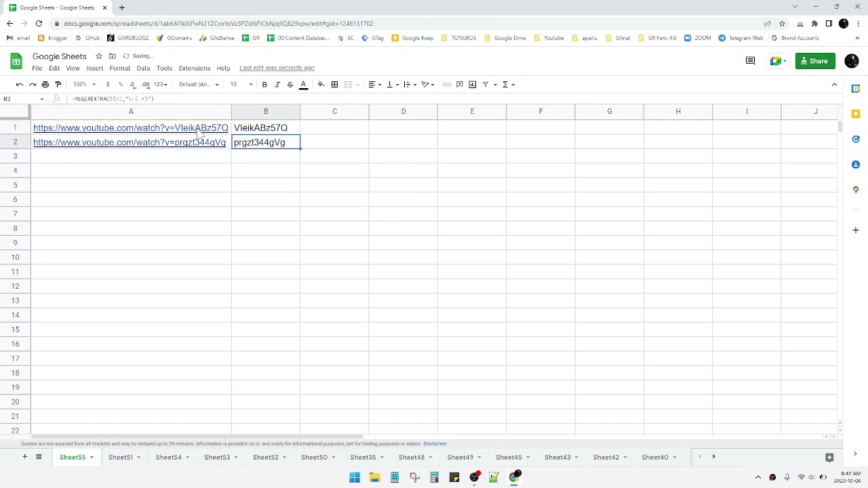The height and width of the screenshot is (488, 868).
Task: Open comment history icon
Action: click(x=750, y=61)
